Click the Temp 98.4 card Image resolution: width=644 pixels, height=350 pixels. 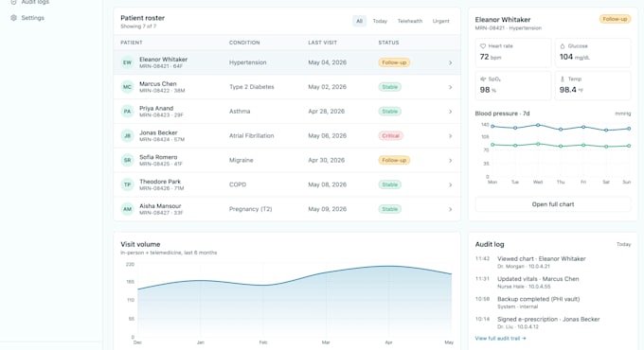[x=593, y=85]
